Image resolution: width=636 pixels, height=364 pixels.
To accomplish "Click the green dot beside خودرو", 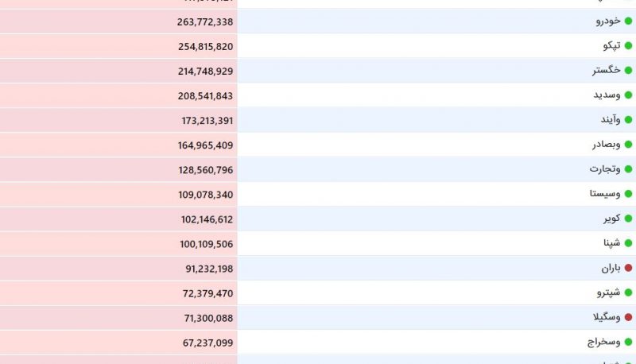I will (628, 21).
